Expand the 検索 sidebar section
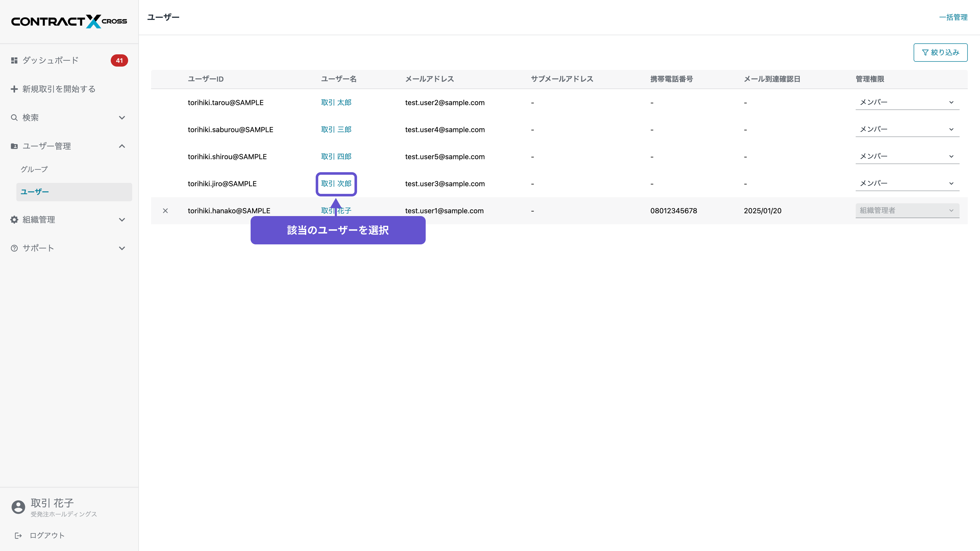The height and width of the screenshot is (551, 980). click(x=122, y=118)
